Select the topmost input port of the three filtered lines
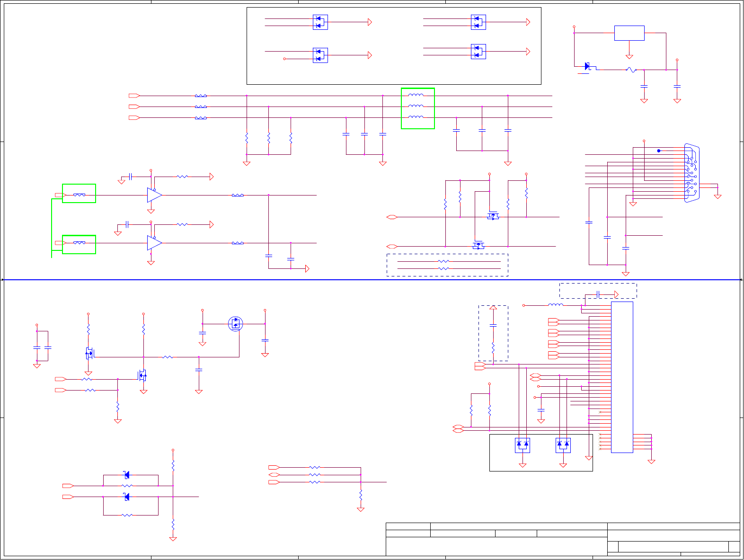 [x=134, y=96]
